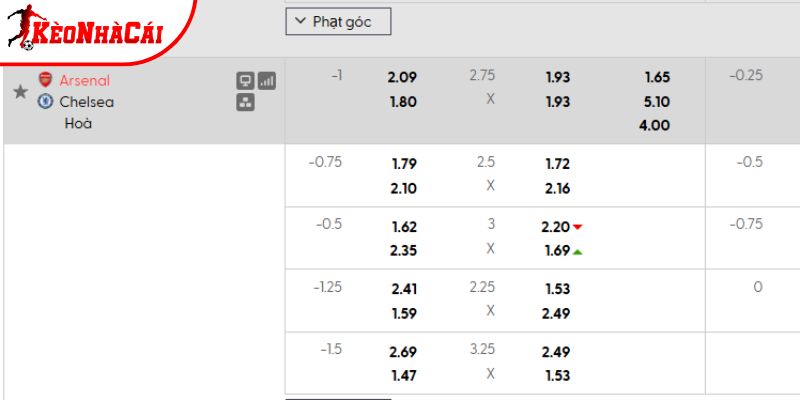Select Arsenal -1 handicap odds 2.09
Image resolution: width=800 pixels, height=400 pixels.
(404, 77)
